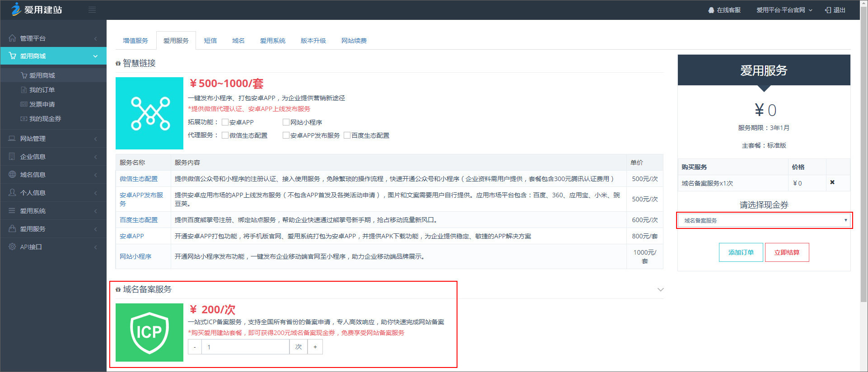
Task: Open the 百度生态配置 table link
Action: coord(139,220)
